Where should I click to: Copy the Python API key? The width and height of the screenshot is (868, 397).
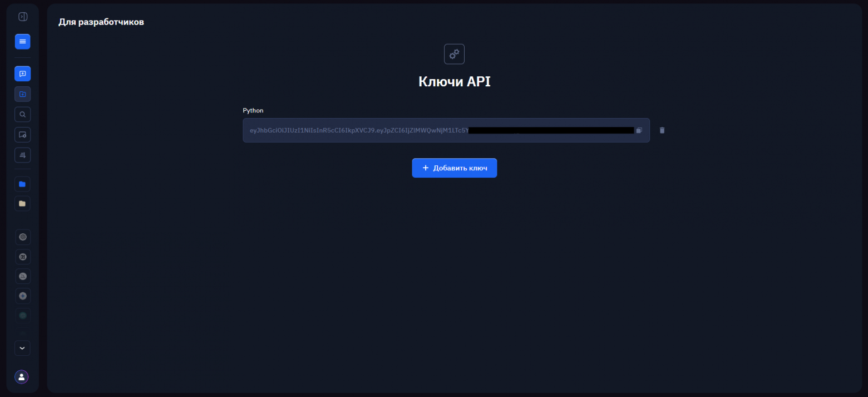(639, 130)
